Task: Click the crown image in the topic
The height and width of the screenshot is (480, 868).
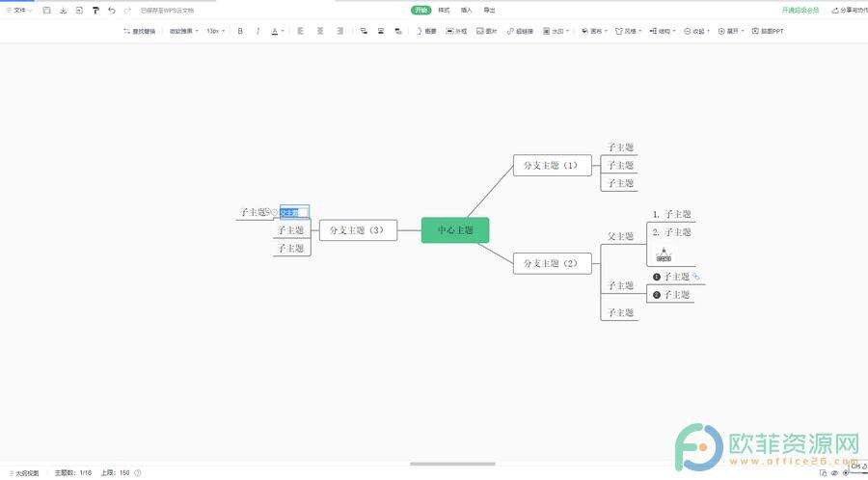Action: click(664, 254)
